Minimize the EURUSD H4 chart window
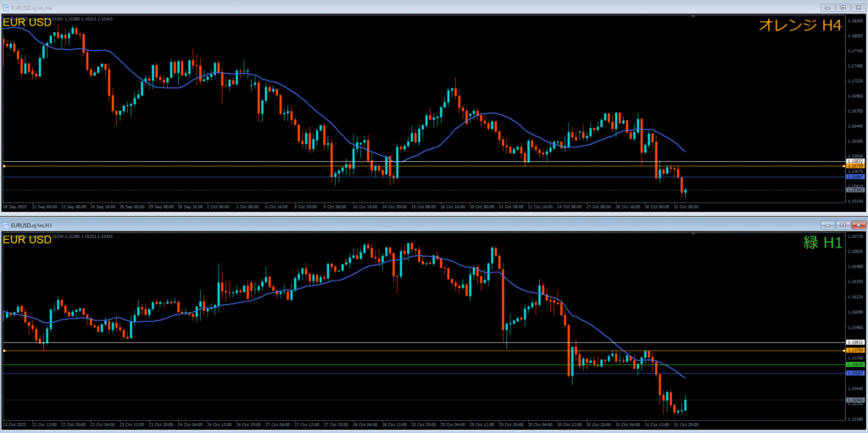The width and height of the screenshot is (868, 433). (824, 6)
